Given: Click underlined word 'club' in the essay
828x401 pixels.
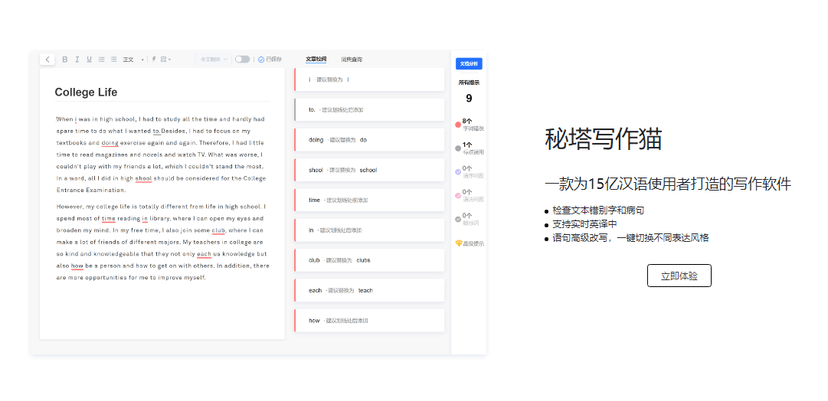Looking at the screenshot, I should (x=218, y=230).
